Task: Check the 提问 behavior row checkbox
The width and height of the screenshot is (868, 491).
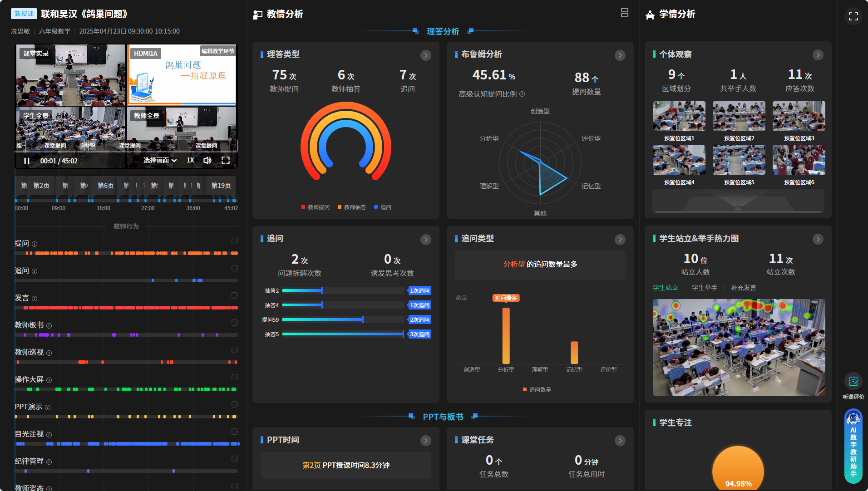Action: point(235,241)
